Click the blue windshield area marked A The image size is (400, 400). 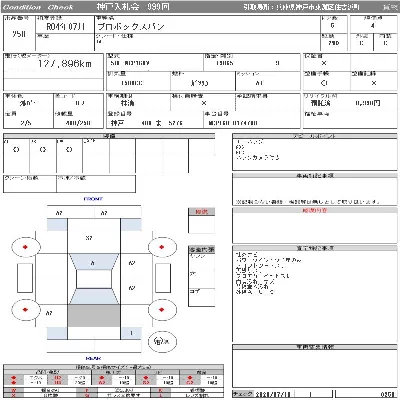pos(94,262)
